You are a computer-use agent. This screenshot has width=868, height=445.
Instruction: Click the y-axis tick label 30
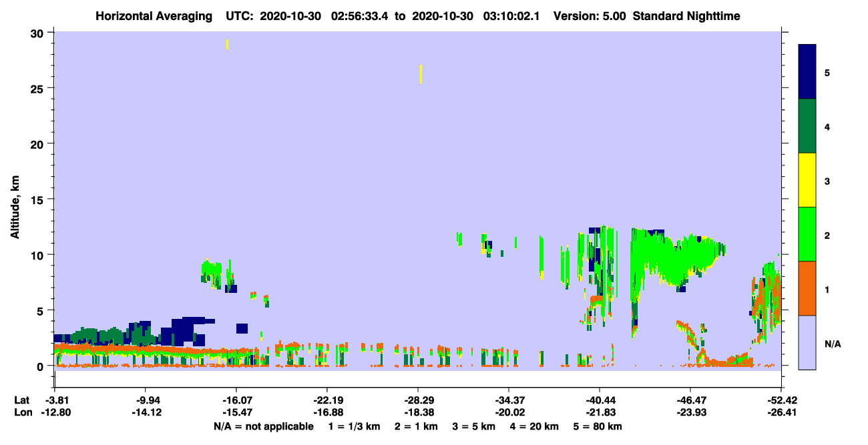pyautogui.click(x=38, y=33)
